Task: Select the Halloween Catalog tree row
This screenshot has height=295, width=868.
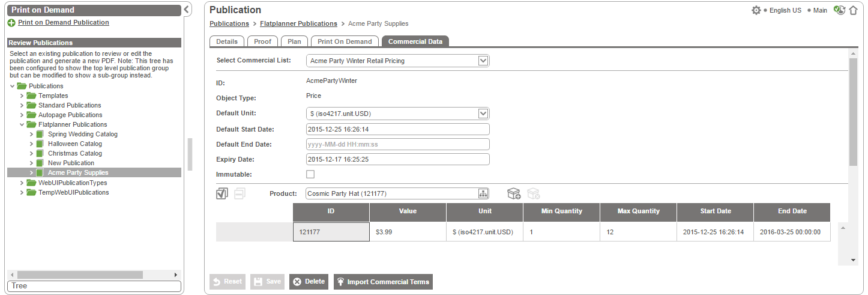Action: 94,144
